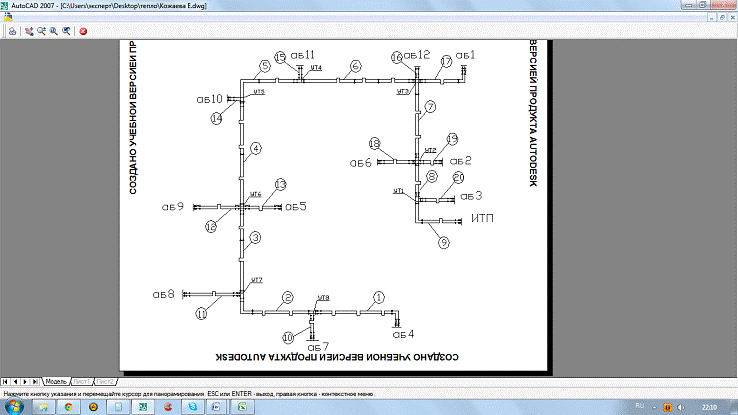Viewport: 738px width, 415px height.
Task: Click the ИТП label in drawing
Action: tap(482, 218)
